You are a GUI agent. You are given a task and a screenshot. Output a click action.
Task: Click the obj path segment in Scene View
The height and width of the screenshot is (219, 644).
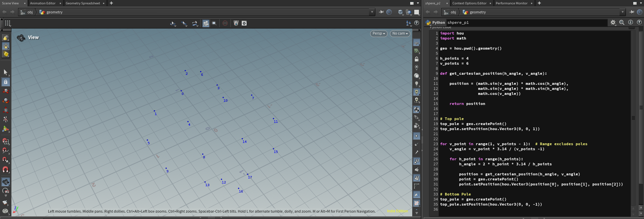pos(30,12)
